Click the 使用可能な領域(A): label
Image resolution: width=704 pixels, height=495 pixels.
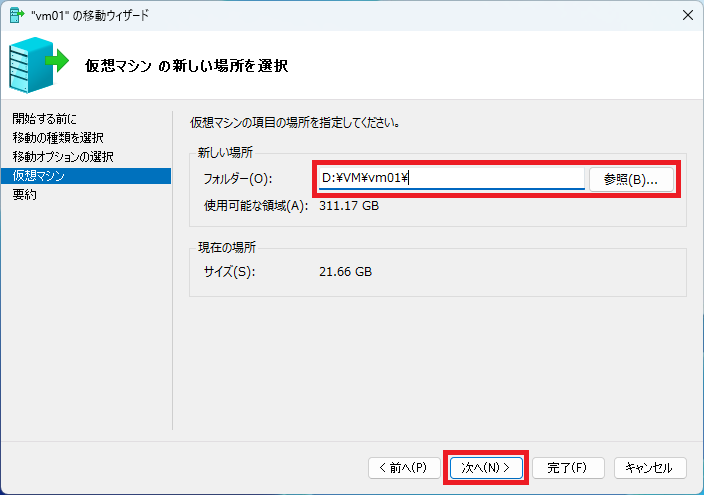pyautogui.click(x=256, y=206)
